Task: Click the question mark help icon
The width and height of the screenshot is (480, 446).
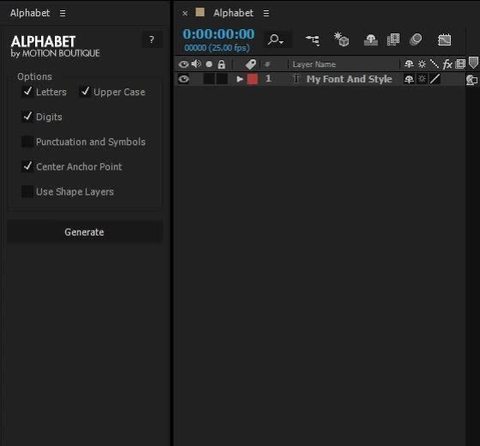Action: [x=152, y=40]
